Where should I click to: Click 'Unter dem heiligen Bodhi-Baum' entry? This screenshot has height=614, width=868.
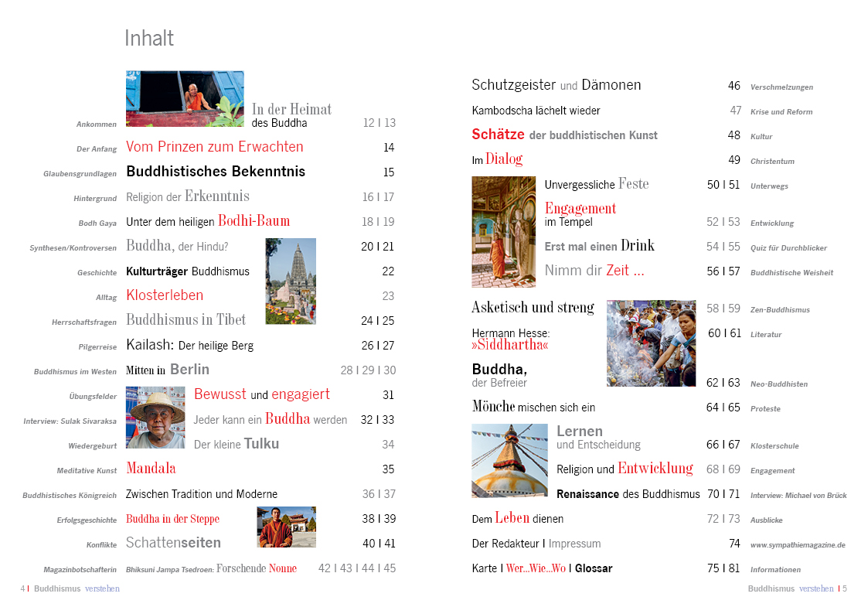tap(208, 221)
